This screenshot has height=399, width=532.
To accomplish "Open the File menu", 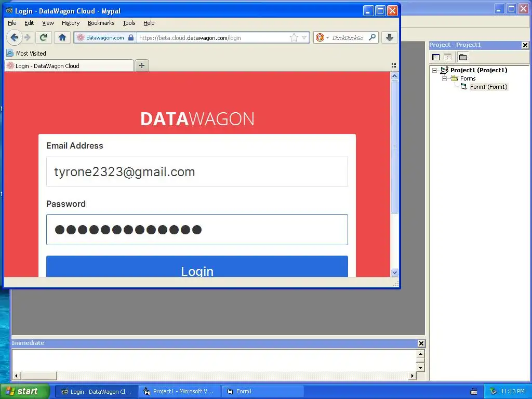I will click(12, 23).
